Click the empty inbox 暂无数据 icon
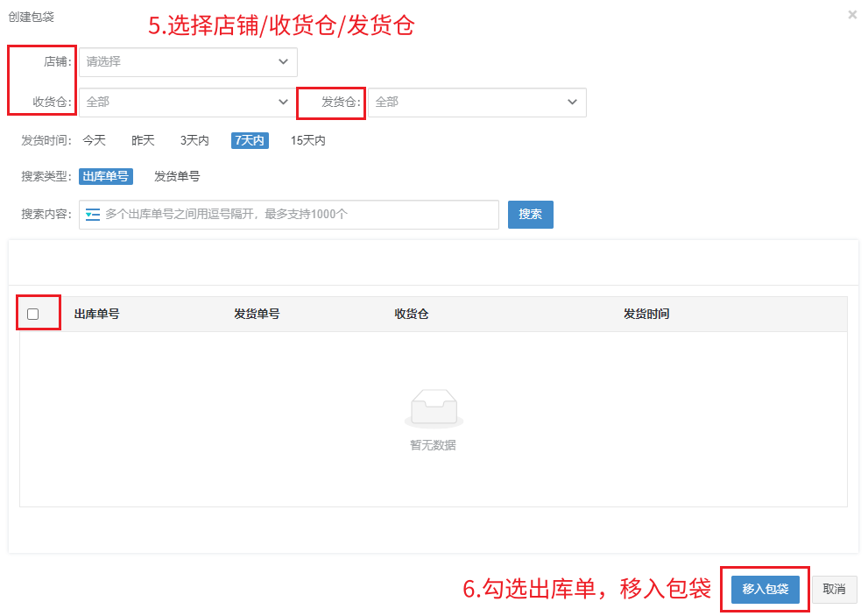 pos(434,409)
